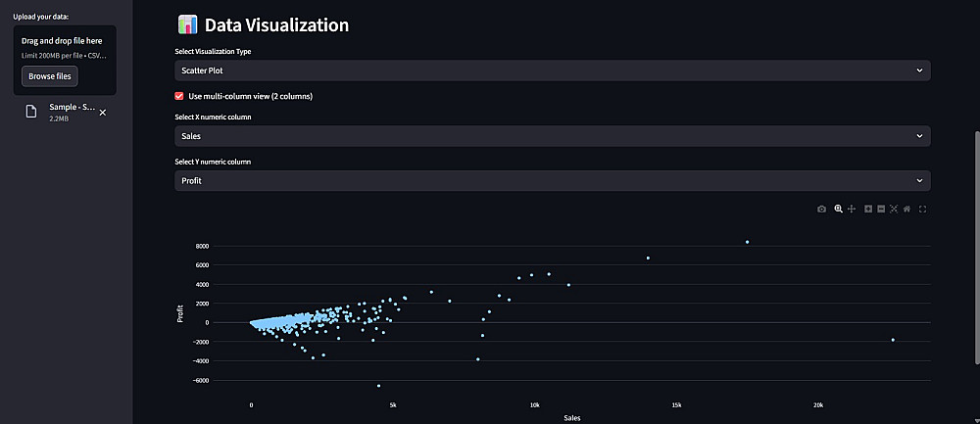Click the uploaded file document icon
The height and width of the screenshot is (424, 980).
coord(31,112)
